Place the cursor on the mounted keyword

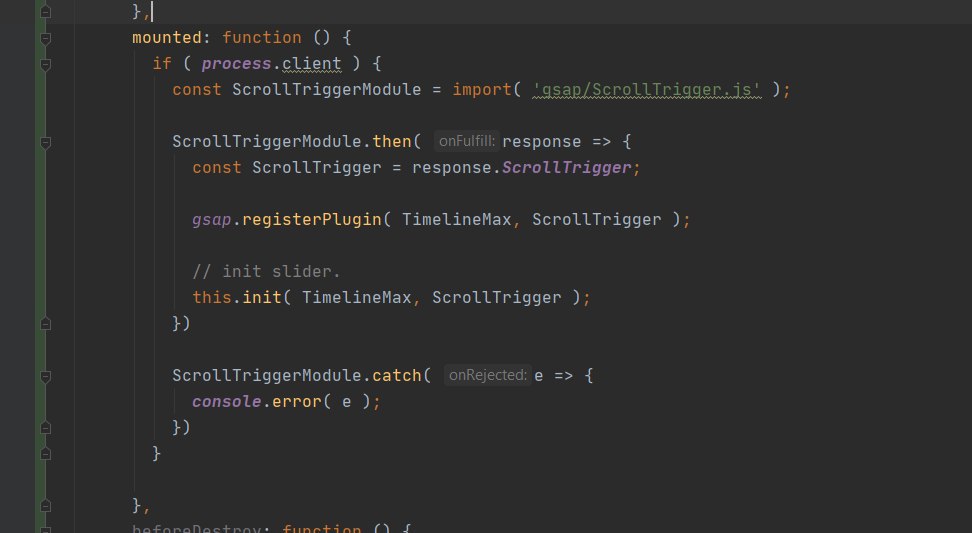pyautogui.click(x=167, y=38)
